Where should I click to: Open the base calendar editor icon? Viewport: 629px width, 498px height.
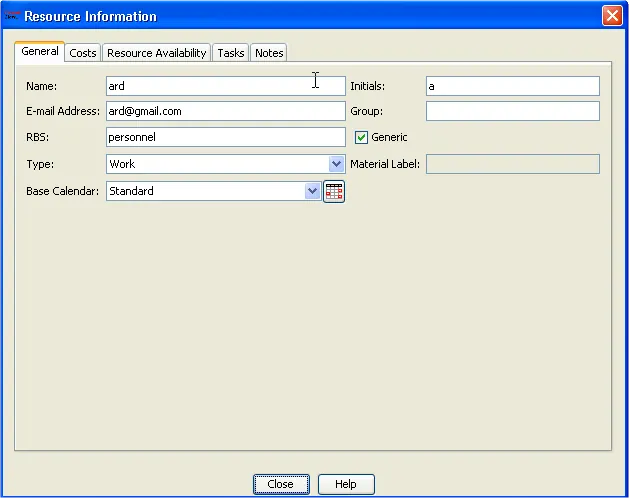coord(334,191)
